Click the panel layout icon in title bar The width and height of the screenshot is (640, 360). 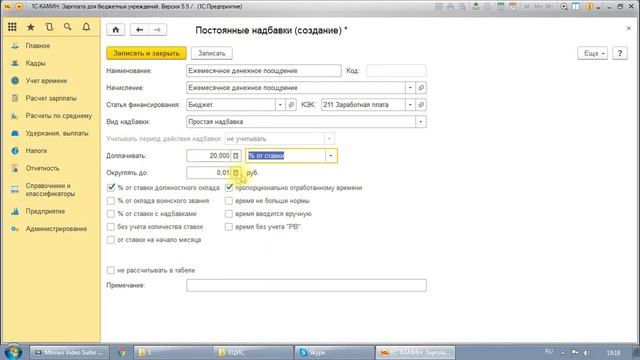tap(576, 7)
